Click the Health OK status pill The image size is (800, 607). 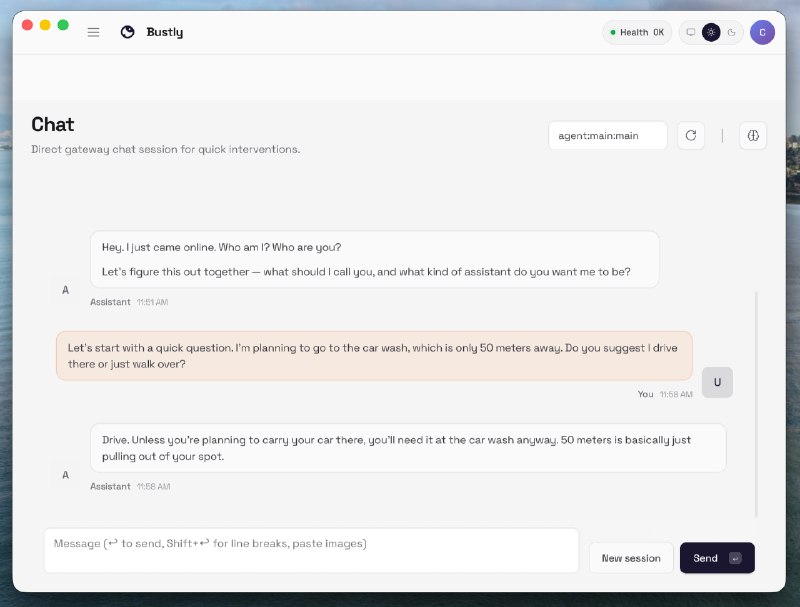coord(637,32)
